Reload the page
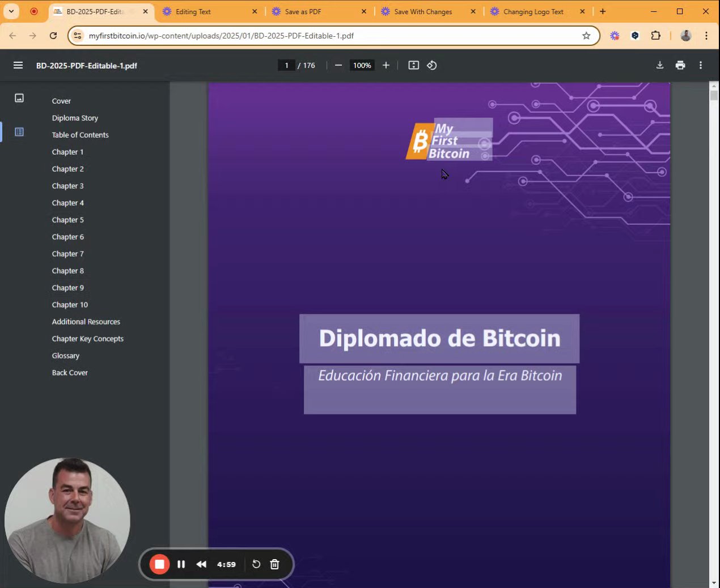The height and width of the screenshot is (588, 720). click(x=53, y=36)
